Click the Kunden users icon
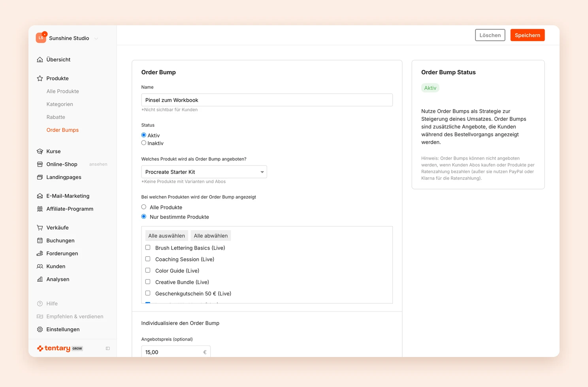This screenshot has height=387, width=588. coord(40,267)
